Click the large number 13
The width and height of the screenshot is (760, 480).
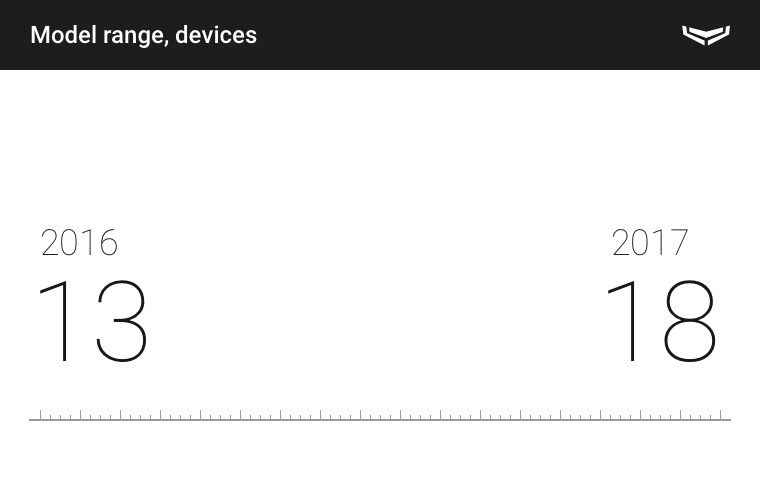(93, 321)
